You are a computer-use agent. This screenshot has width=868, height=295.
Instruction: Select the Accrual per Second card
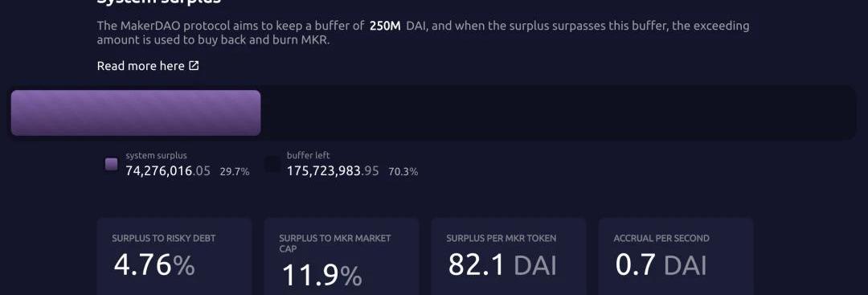(x=676, y=256)
